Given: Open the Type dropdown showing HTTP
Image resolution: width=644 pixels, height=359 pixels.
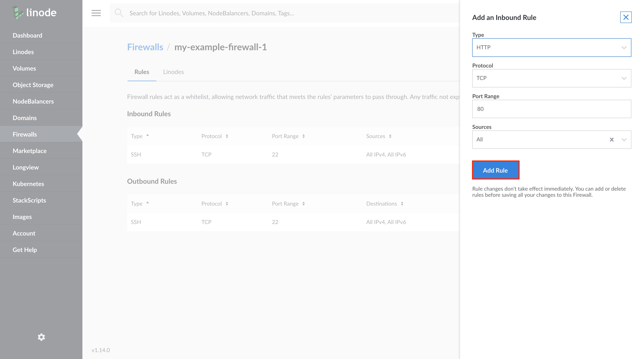Looking at the screenshot, I should [551, 48].
